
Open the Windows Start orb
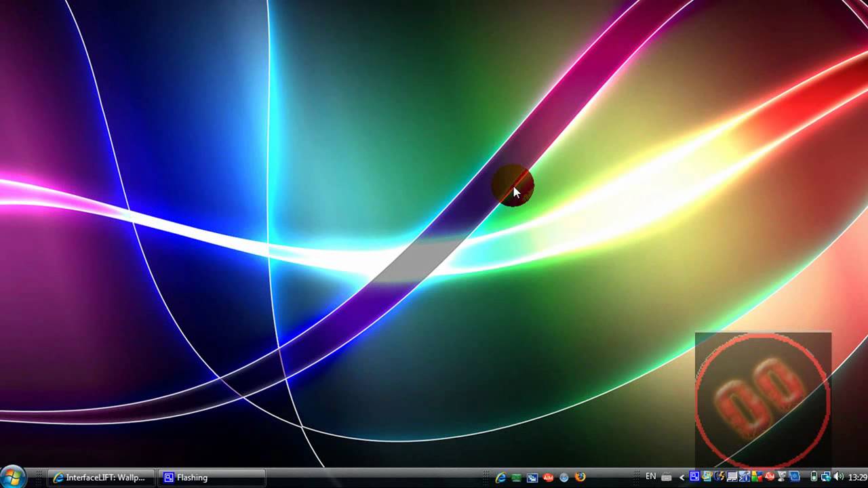click(14, 476)
